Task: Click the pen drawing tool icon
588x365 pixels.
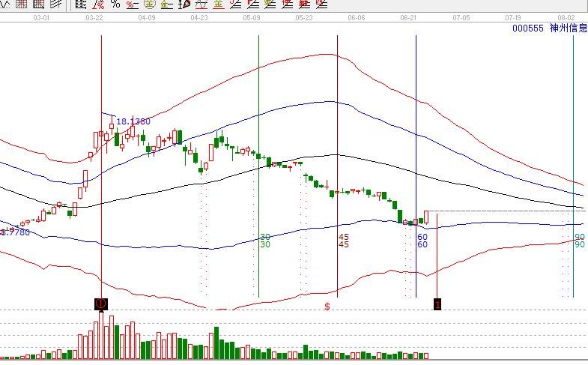Action: click(184, 4)
